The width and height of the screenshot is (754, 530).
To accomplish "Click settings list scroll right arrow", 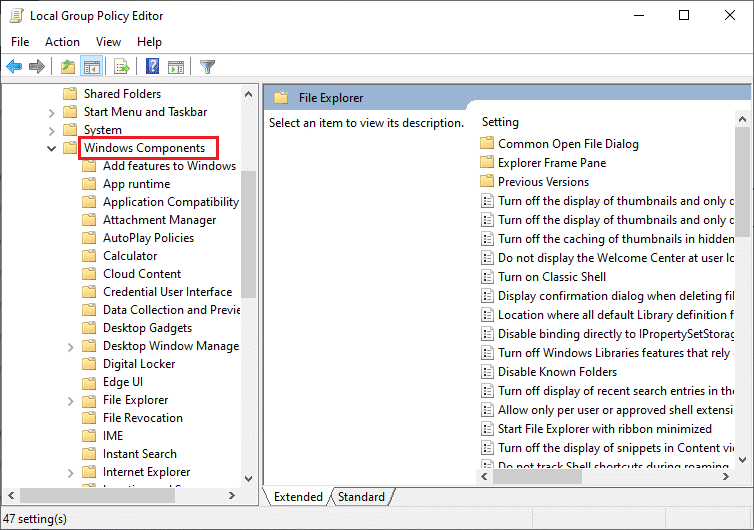I will [726, 477].
